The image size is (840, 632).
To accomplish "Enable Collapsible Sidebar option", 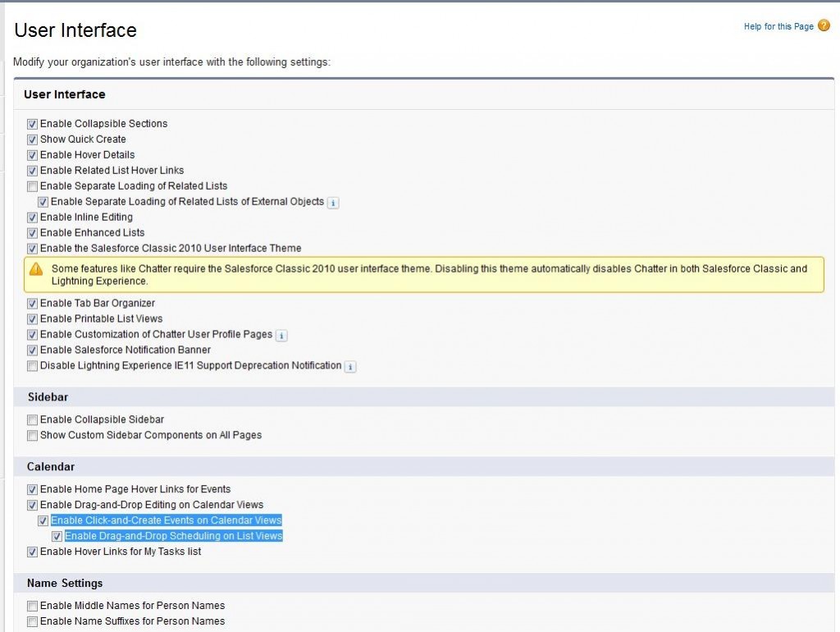I will point(32,419).
